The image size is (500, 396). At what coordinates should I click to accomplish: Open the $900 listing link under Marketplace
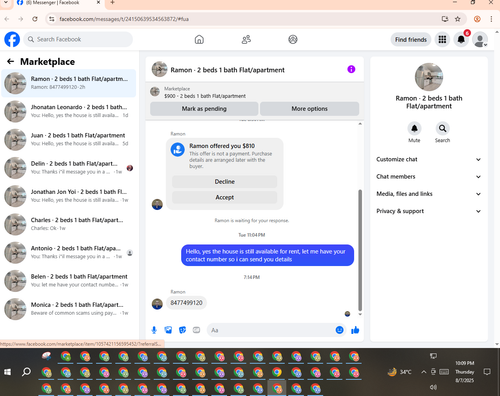point(205,96)
